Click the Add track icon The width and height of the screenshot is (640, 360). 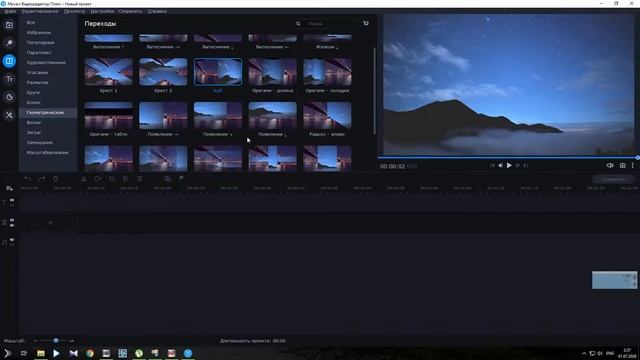click(x=9, y=188)
